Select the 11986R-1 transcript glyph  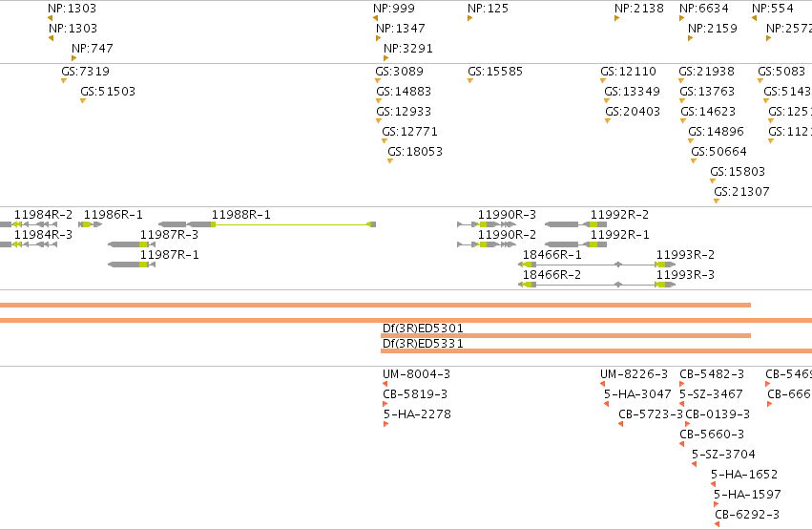tap(90, 224)
